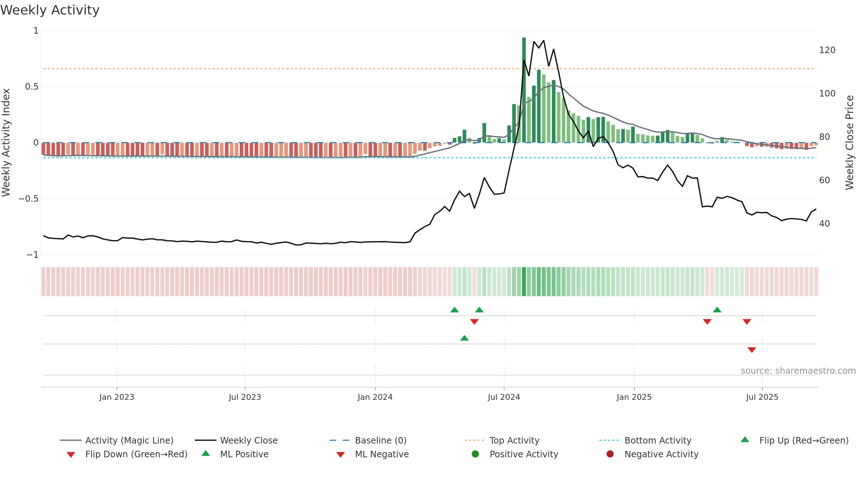Click the first green flip-up marker in 2024
Image resolution: width=868 pixels, height=488 pixels.
[455, 310]
